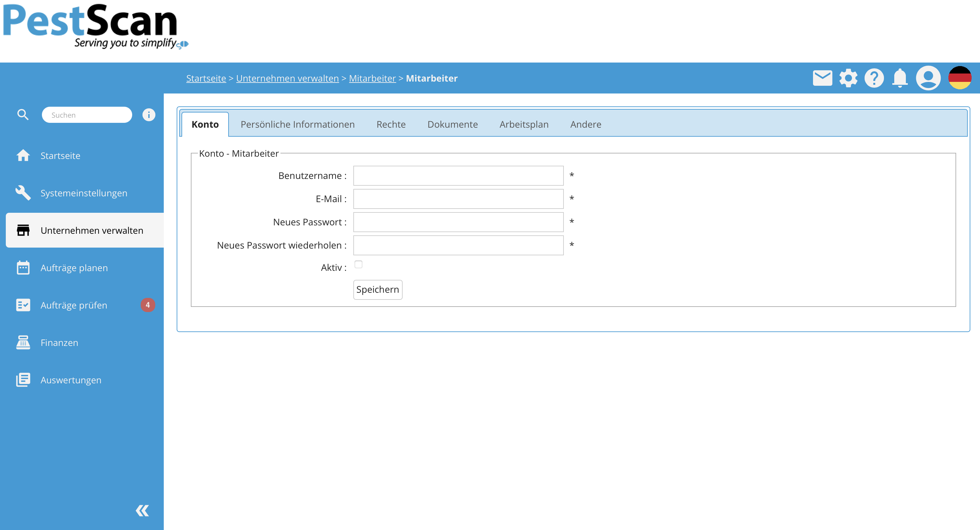The width and height of the screenshot is (980, 530).
Task: Collapse the sidebar with double chevron
Action: pos(142,510)
